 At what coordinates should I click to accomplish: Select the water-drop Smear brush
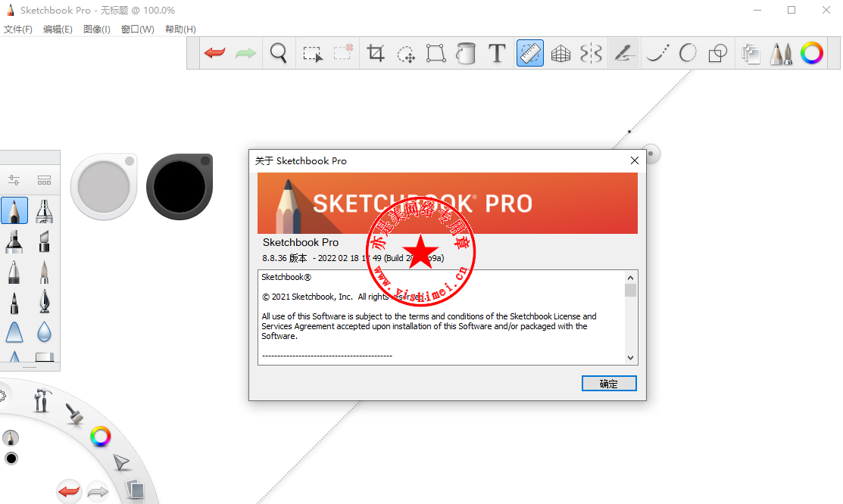pyautogui.click(x=44, y=332)
